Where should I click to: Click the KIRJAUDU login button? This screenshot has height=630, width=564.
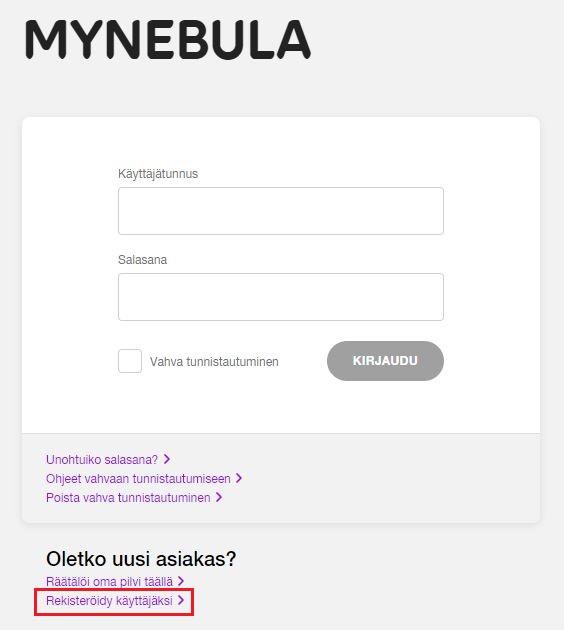[385, 361]
